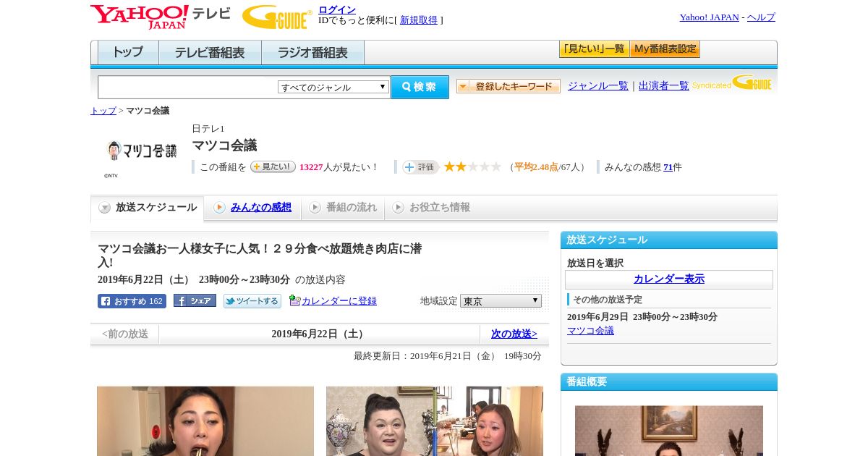Open the カレンダー表示 link
The height and width of the screenshot is (456, 868).
[669, 279]
